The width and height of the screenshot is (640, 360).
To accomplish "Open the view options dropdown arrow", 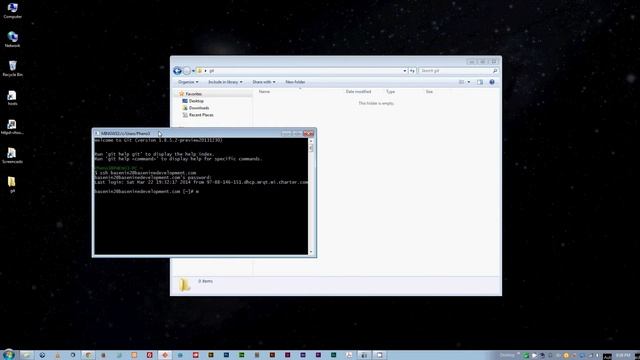I will click(x=469, y=82).
